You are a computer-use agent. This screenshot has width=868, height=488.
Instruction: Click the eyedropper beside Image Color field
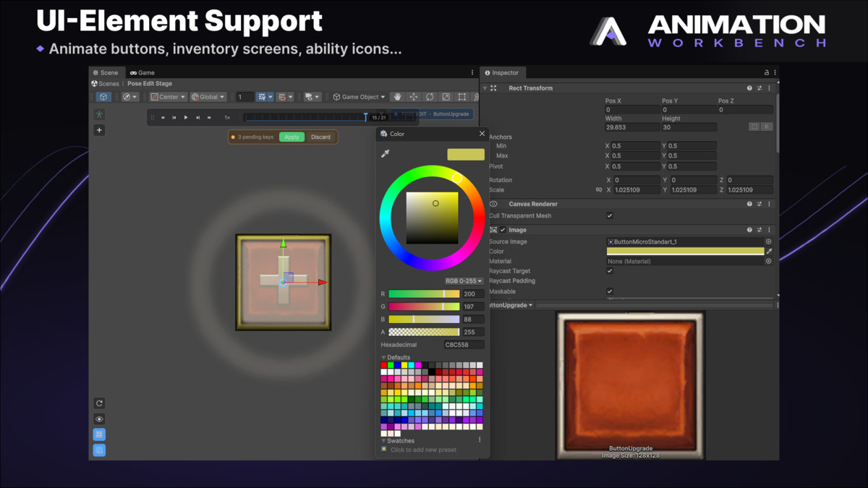pos(770,252)
